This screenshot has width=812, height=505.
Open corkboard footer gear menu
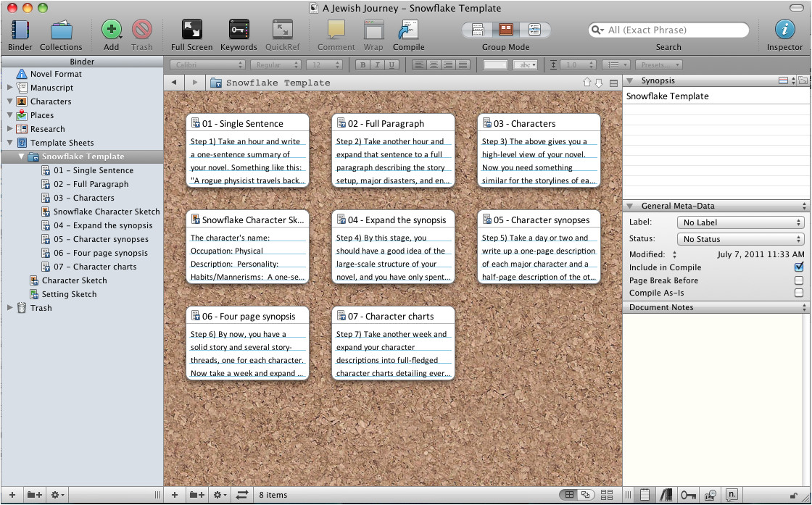coord(220,495)
